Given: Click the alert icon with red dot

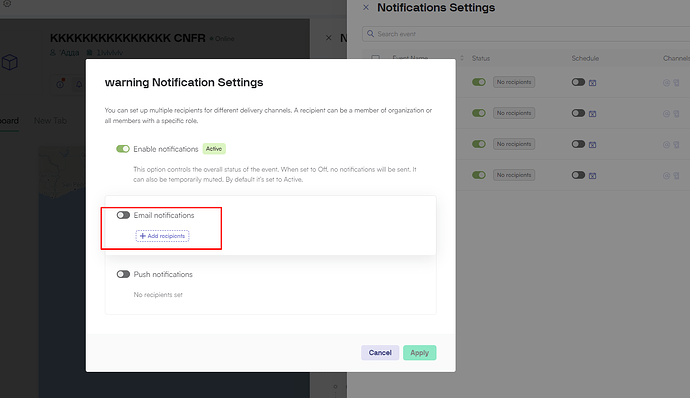Looking at the screenshot, I should pyautogui.click(x=60, y=84).
